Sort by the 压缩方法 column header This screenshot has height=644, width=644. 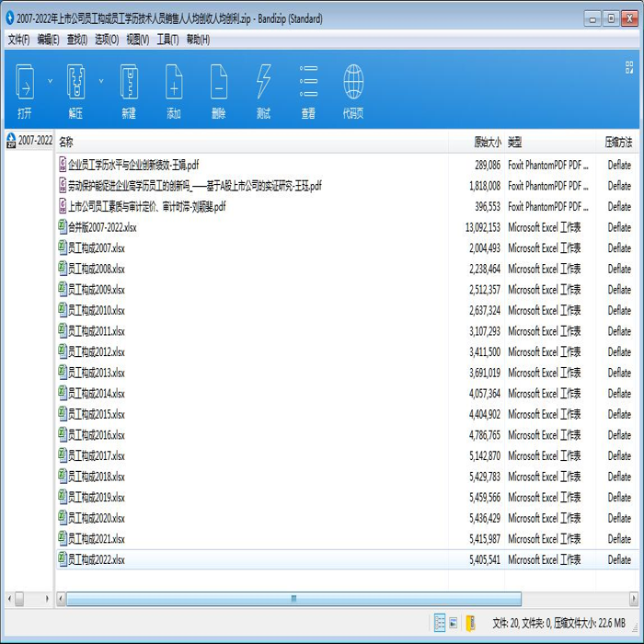(617, 142)
